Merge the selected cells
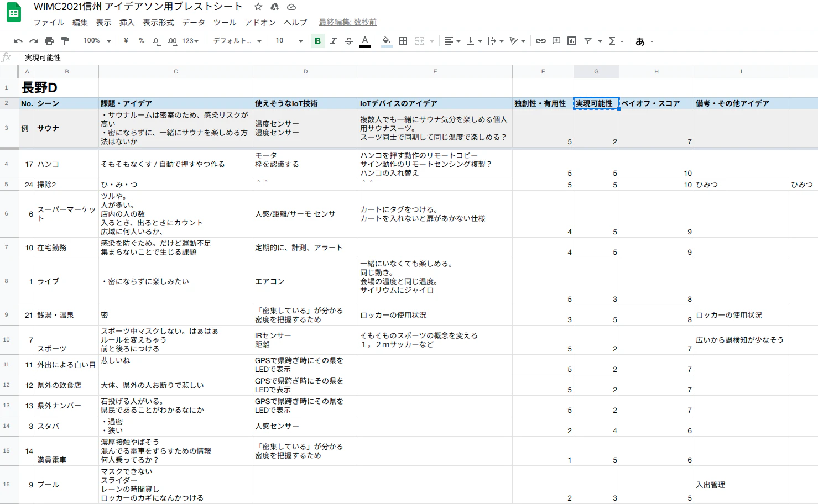 coord(420,41)
